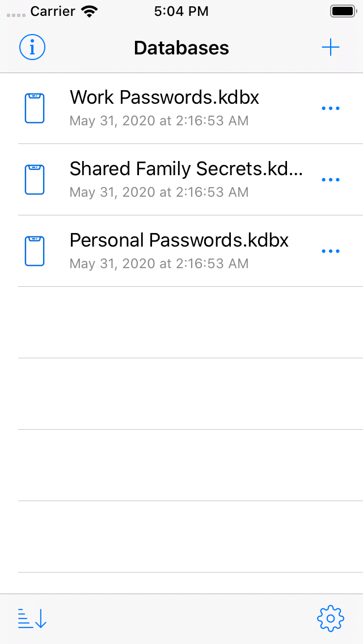Tap the Carrier label in the status bar
Image resolution: width=363 pixels, height=644 pixels.
pyautogui.click(x=51, y=11)
